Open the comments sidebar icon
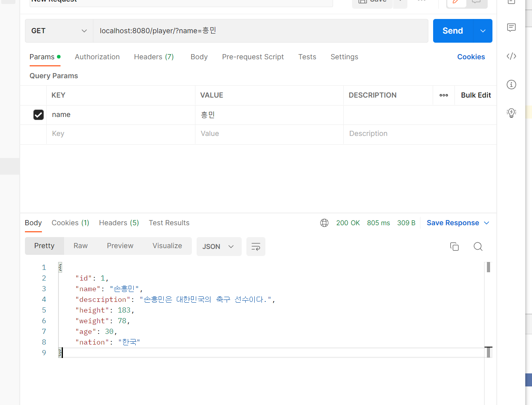Viewport: 532px width, 405px height. coord(511,27)
